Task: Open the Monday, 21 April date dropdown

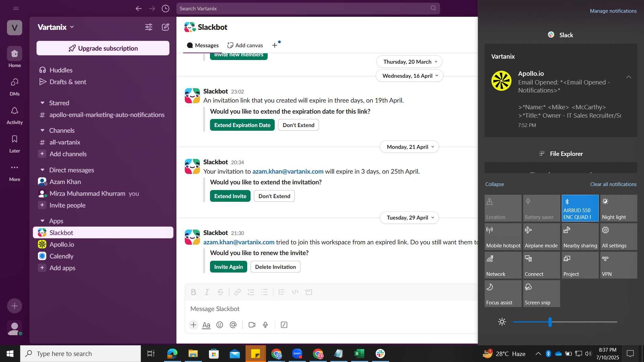Action: (409, 147)
